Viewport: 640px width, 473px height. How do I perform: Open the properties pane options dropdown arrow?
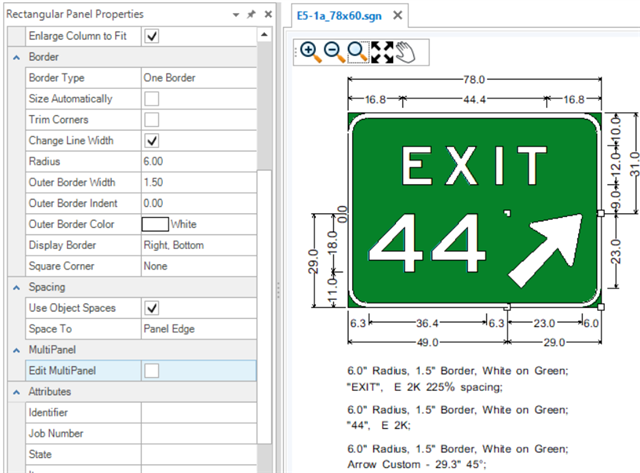click(x=236, y=15)
